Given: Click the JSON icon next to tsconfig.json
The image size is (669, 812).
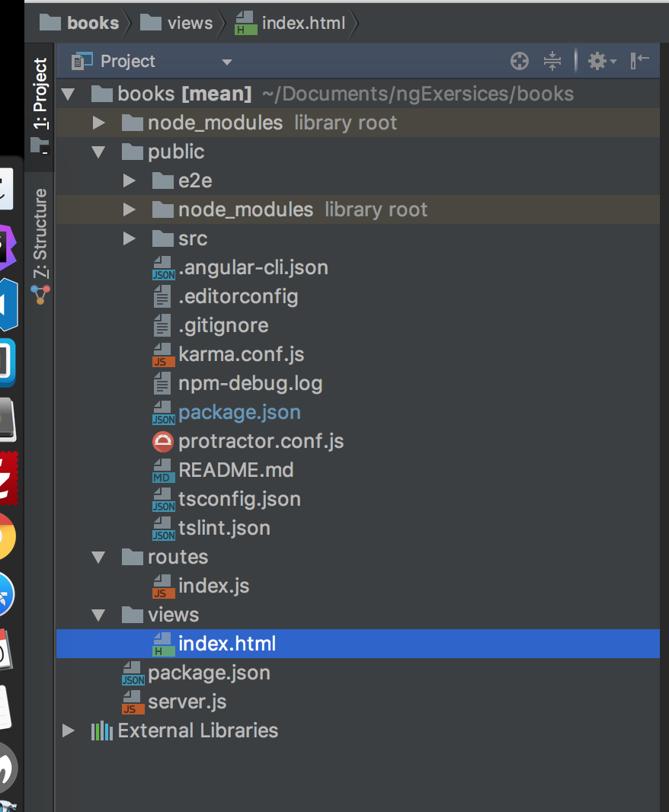Looking at the screenshot, I should coord(162,499).
